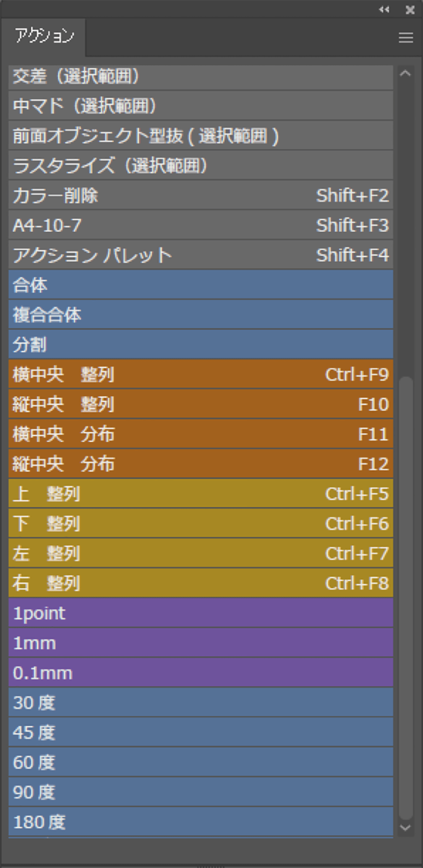Select the アクション panel tab
The height and width of the screenshot is (868, 423).
click(44, 36)
